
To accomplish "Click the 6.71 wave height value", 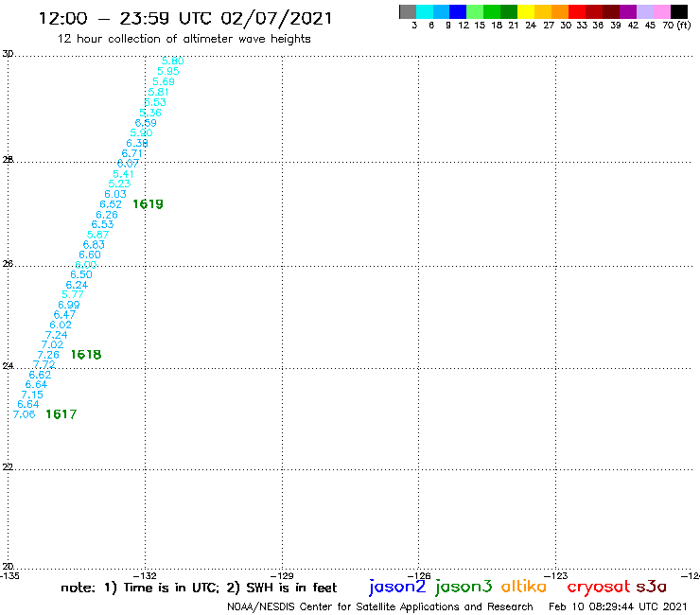I will 132,153.
